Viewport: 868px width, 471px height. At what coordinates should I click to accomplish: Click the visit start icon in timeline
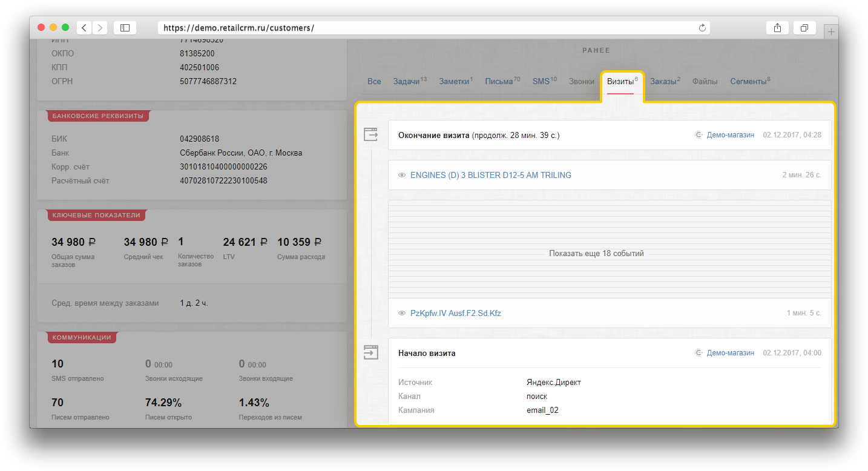pos(370,352)
